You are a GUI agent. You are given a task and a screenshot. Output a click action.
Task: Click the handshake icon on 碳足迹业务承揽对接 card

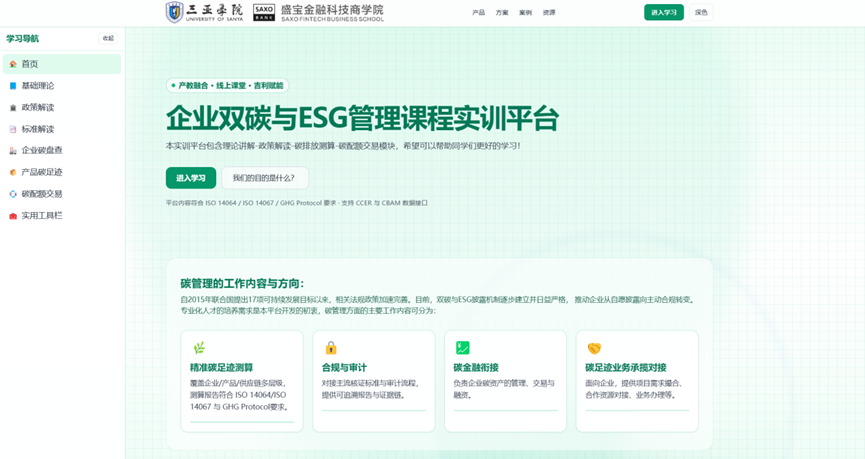tap(594, 348)
